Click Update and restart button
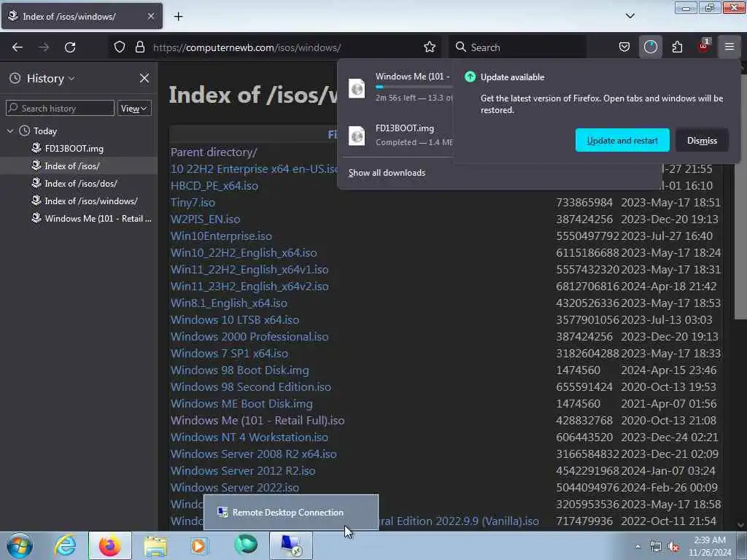 622,140
